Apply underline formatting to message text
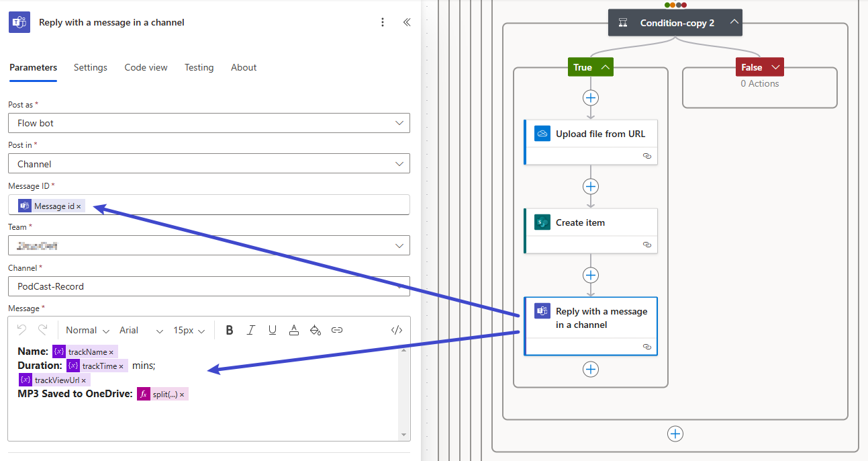 [273, 330]
